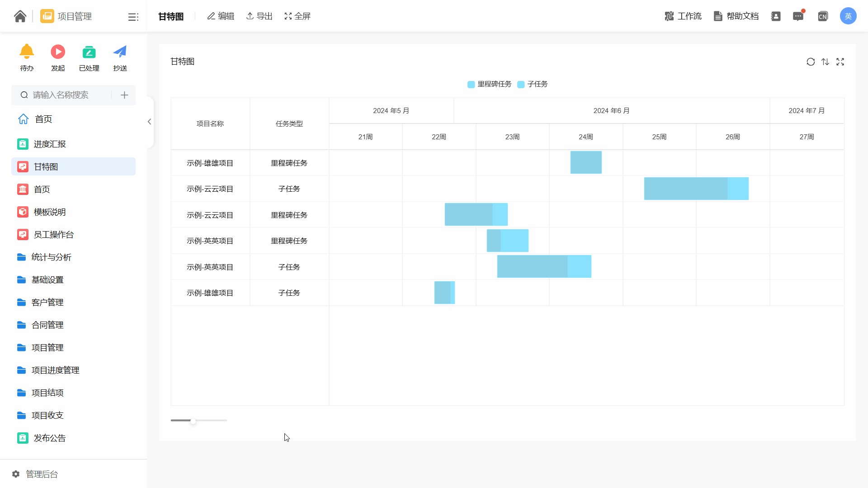Toggle 里程碑任务 legend series

tap(490, 84)
